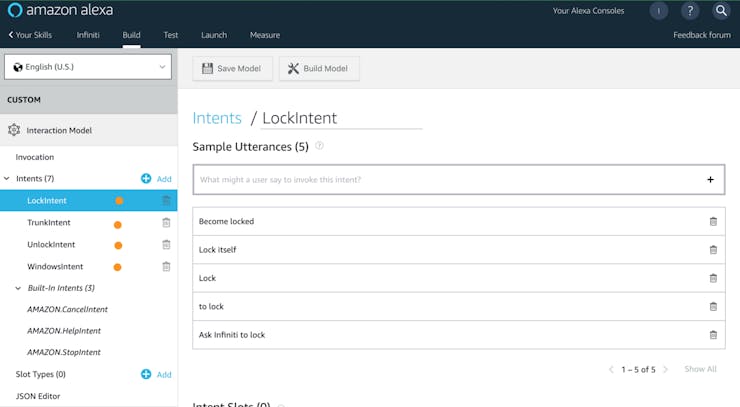The image size is (740, 407).
Task: Open Your Alexa Consoles menu
Action: [589, 10]
